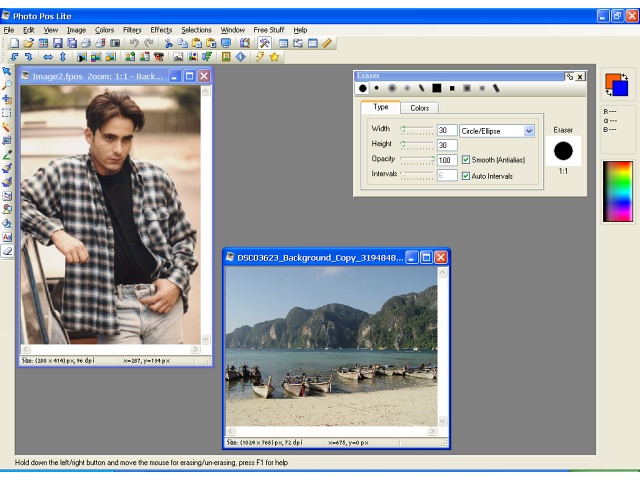Pick a color from the rainbow spectrum palette

tap(617, 191)
